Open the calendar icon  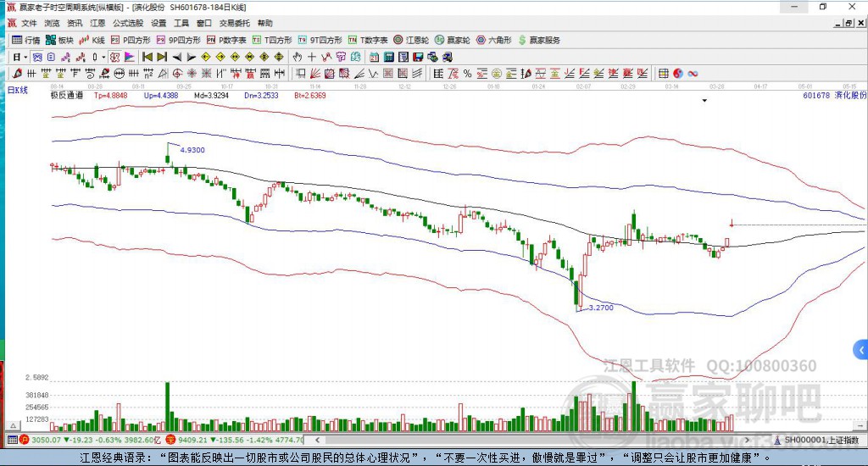pyautogui.click(x=374, y=57)
